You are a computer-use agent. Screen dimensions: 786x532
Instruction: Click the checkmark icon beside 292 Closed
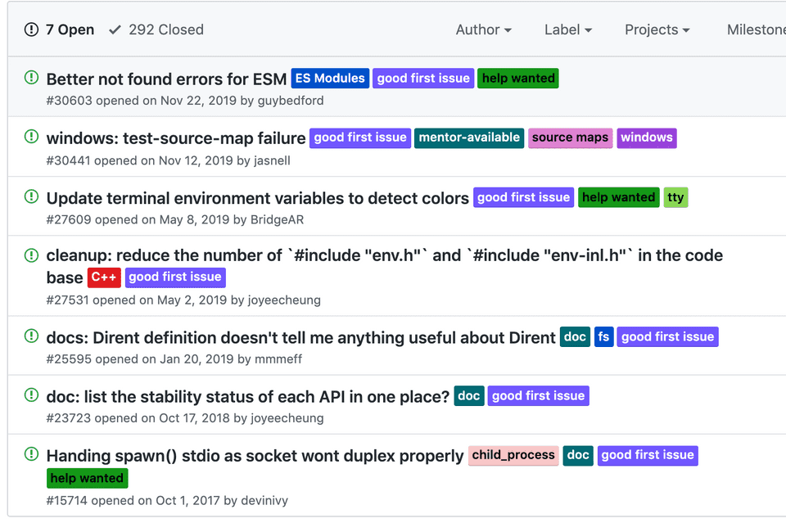pyautogui.click(x=115, y=29)
